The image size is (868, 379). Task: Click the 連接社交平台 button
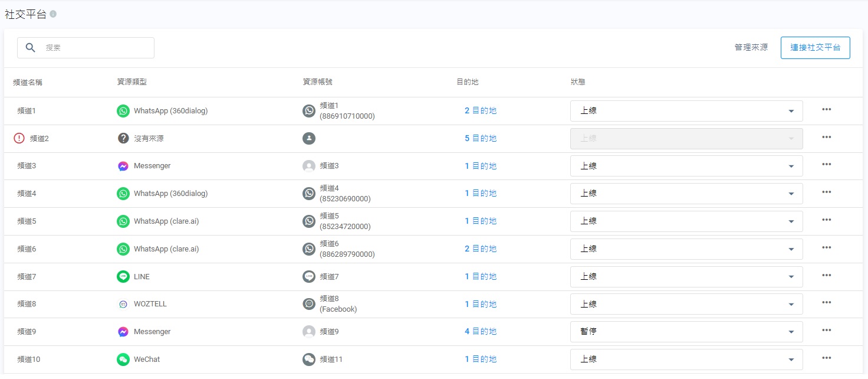pyautogui.click(x=815, y=48)
